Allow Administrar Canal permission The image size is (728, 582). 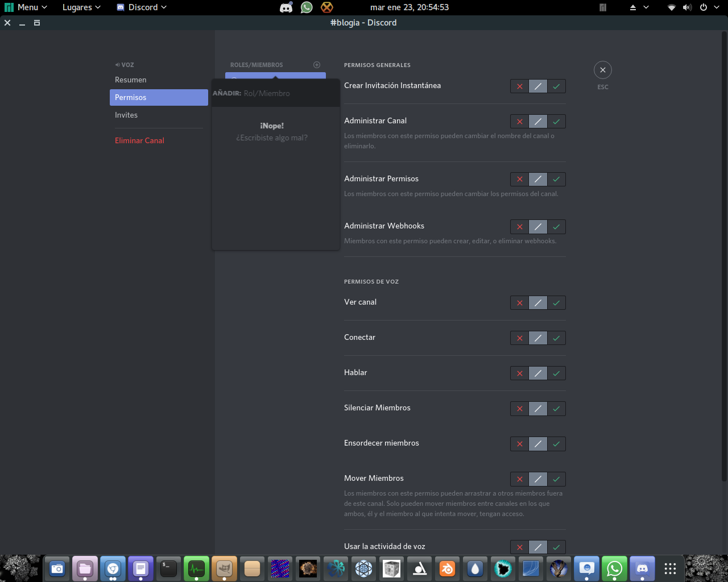pos(556,122)
